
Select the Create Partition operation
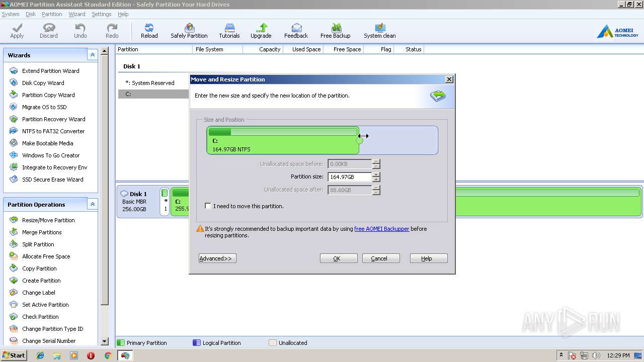point(41,281)
